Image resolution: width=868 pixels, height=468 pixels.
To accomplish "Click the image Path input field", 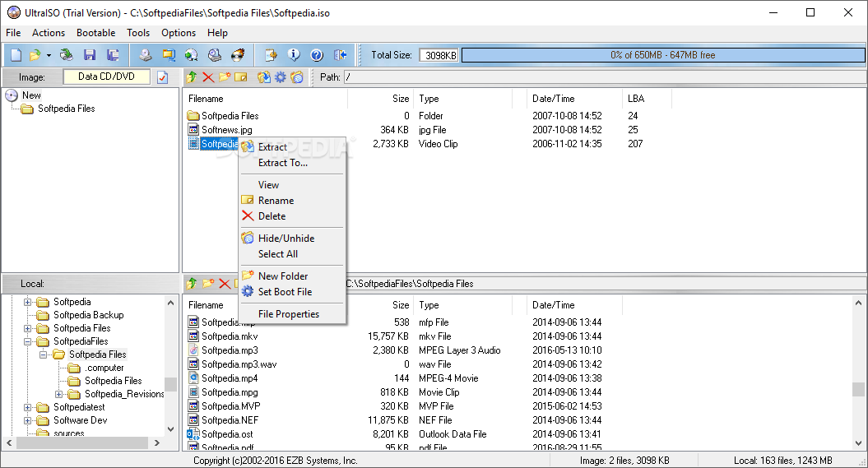I will [x=605, y=76].
